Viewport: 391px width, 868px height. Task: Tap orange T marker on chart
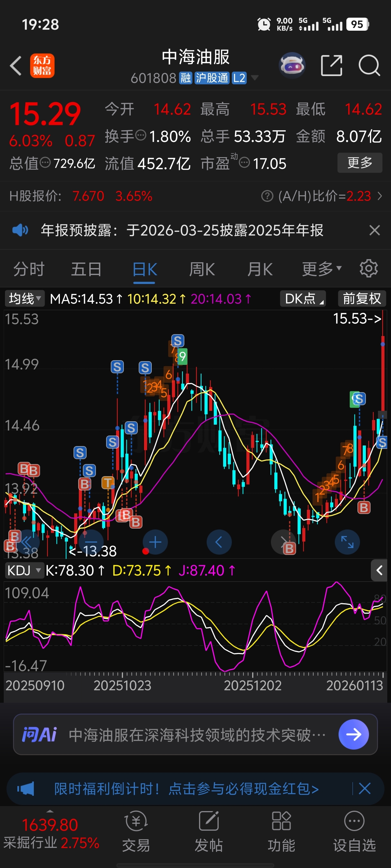tap(108, 483)
